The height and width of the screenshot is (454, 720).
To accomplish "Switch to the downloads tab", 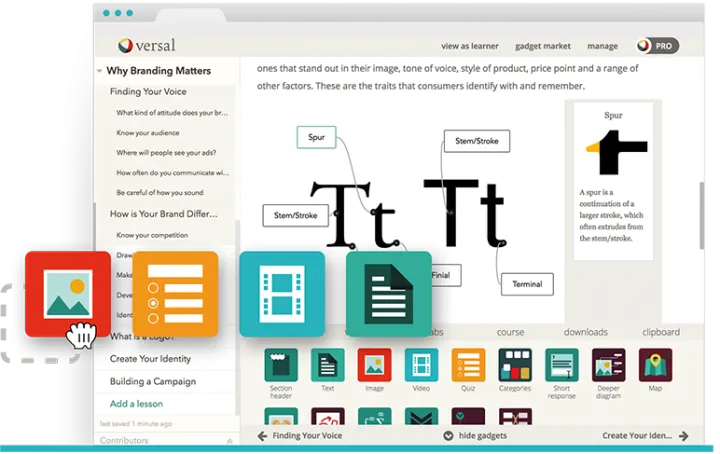I will click(585, 332).
